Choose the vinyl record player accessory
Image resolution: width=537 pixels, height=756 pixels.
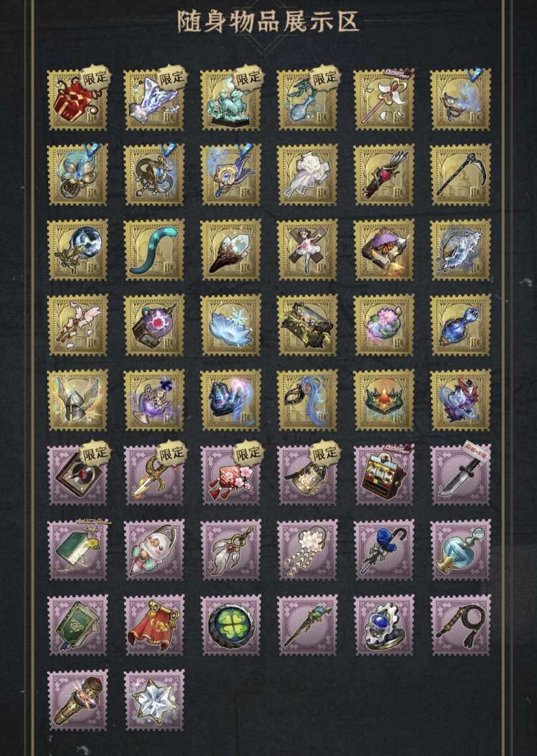click(x=78, y=475)
